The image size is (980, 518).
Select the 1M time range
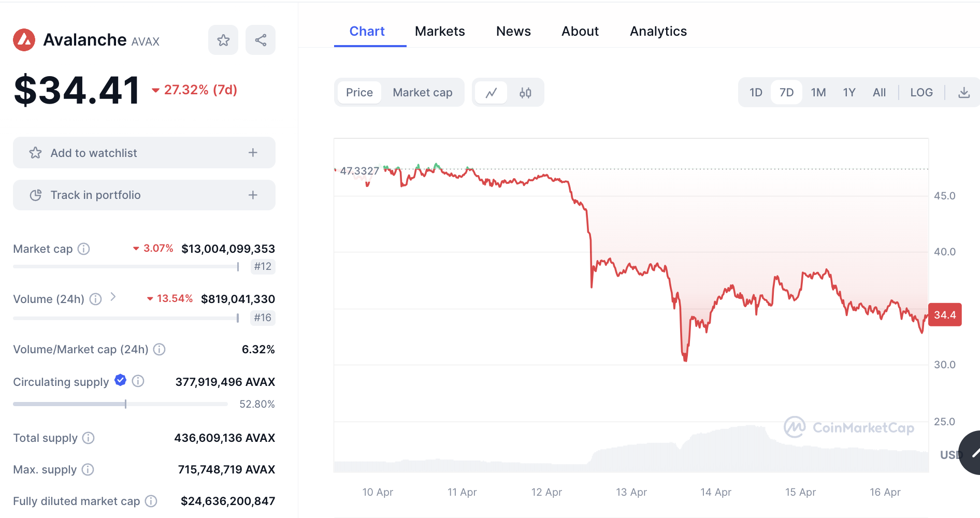(818, 93)
